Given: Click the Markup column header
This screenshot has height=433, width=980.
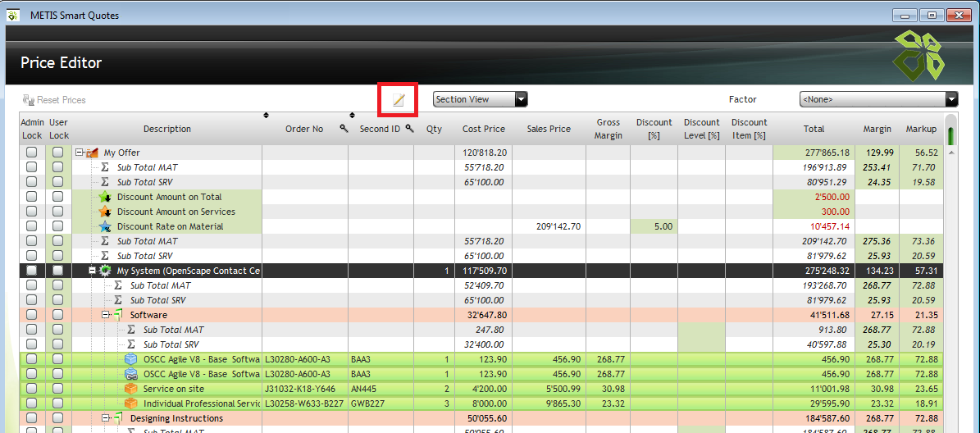Looking at the screenshot, I should tap(921, 129).
